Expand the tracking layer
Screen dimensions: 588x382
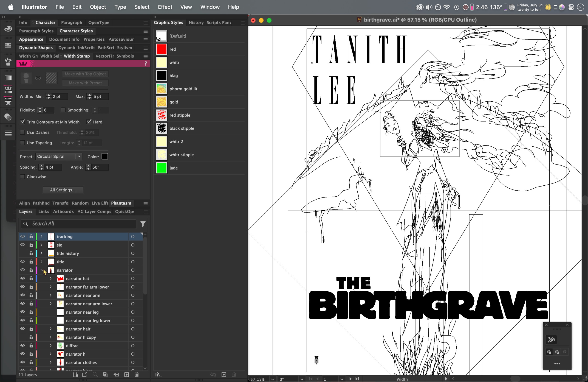point(42,236)
